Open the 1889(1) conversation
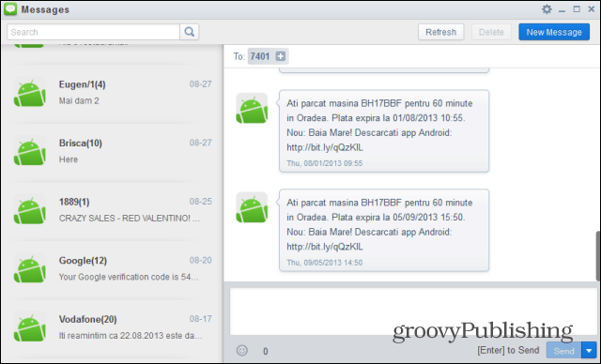This screenshot has width=601, height=364. 112,210
